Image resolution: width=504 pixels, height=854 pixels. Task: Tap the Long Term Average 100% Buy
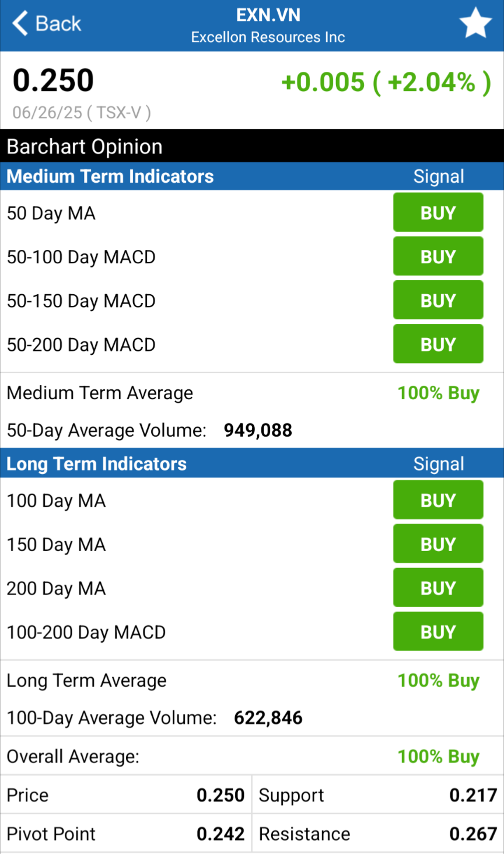coord(438,681)
